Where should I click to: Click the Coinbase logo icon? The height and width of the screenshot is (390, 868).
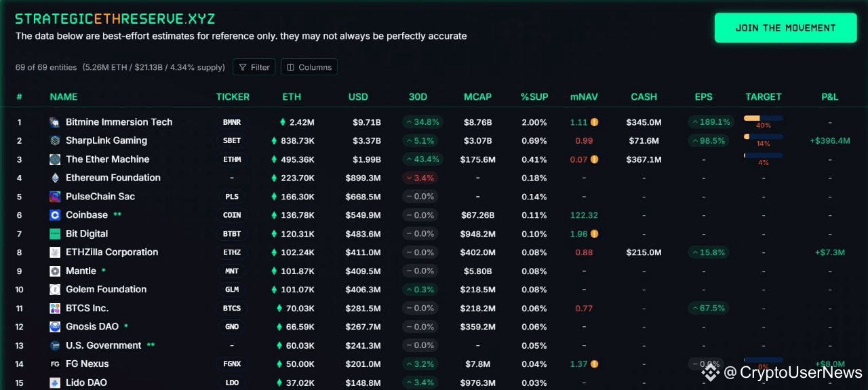pyautogui.click(x=55, y=215)
